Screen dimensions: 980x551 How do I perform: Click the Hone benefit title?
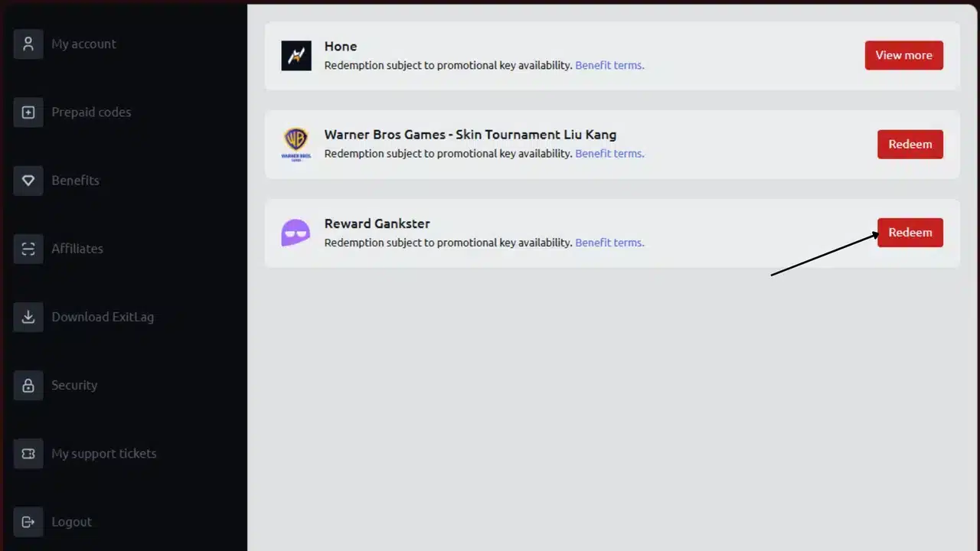(341, 46)
